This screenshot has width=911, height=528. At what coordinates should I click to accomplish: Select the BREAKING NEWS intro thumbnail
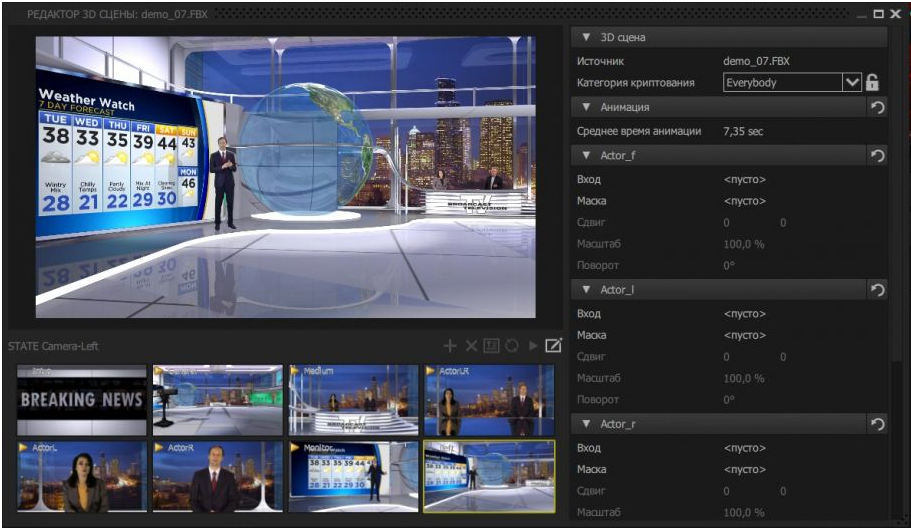pyautogui.click(x=82, y=399)
